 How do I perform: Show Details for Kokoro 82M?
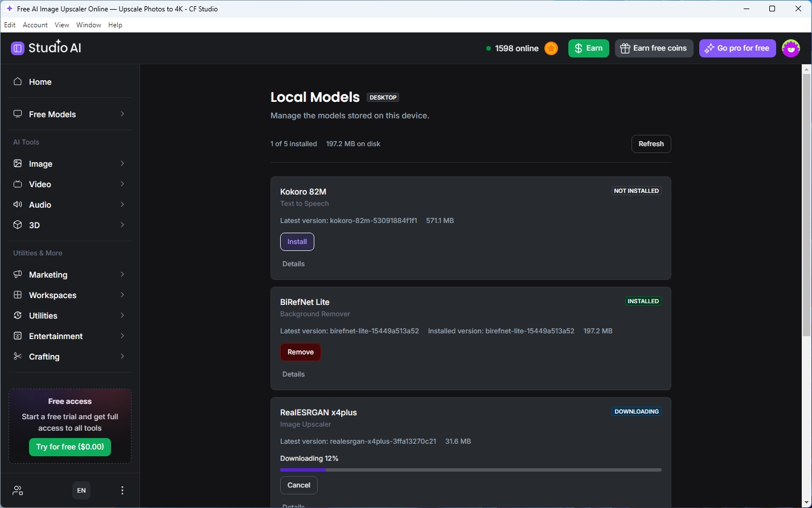293,264
